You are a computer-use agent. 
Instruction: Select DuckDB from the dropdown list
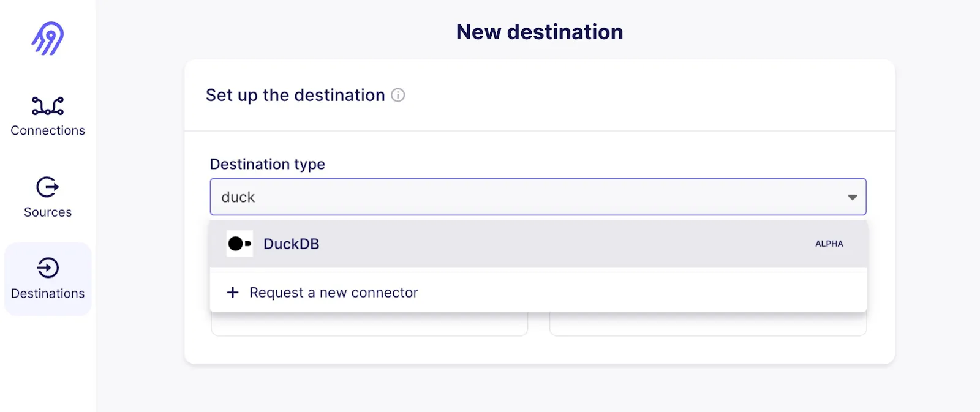538,244
